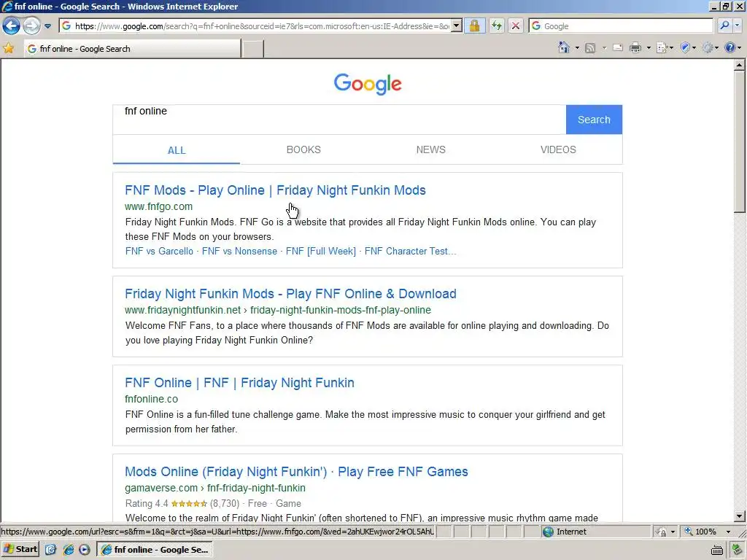Click the RSS Feeds icon
Image resolution: width=747 pixels, height=560 pixels.
[590, 48]
